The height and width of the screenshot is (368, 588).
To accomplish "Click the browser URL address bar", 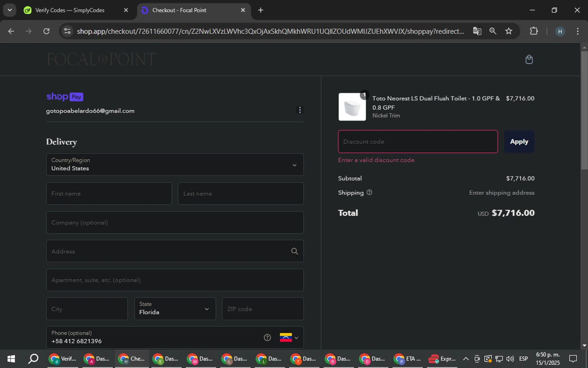I will coord(270,31).
